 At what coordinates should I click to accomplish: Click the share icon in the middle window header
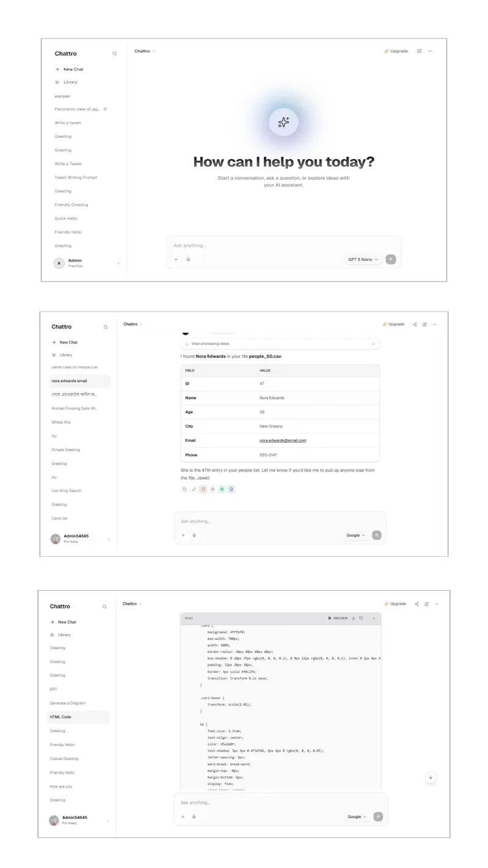point(415,324)
